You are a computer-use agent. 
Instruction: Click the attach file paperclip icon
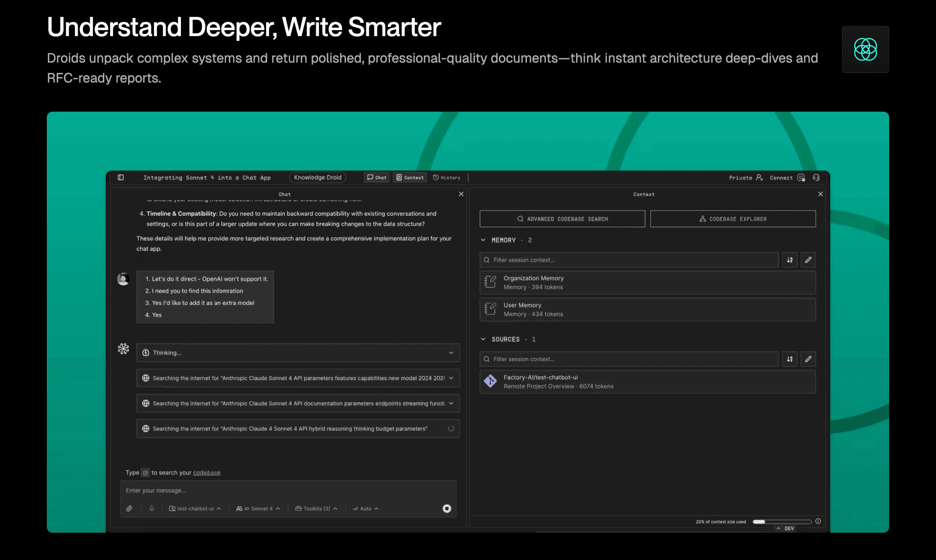click(x=129, y=508)
